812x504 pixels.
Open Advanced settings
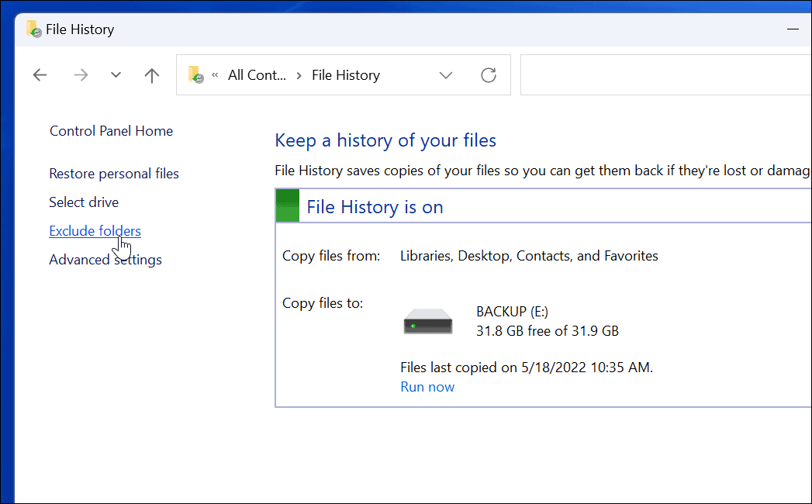(105, 259)
